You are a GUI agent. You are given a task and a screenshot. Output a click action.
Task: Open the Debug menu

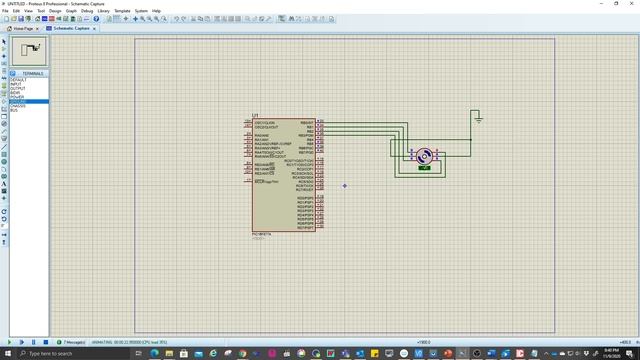point(87,11)
